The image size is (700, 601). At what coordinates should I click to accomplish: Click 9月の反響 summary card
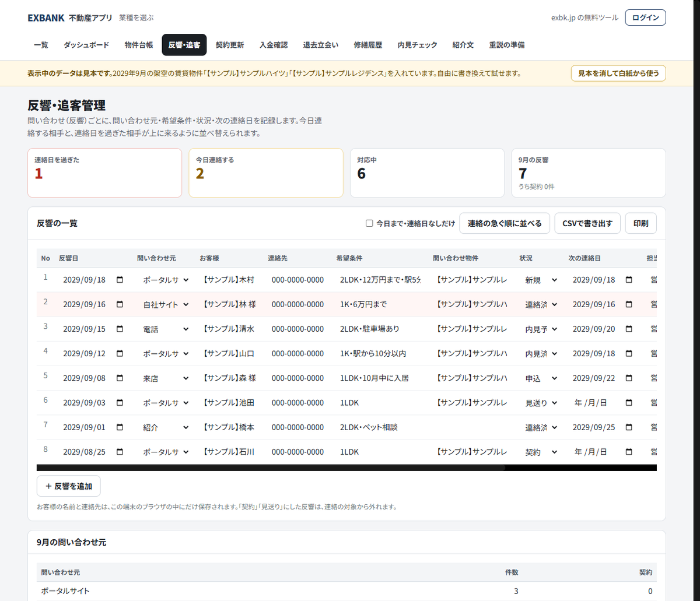[x=589, y=173]
